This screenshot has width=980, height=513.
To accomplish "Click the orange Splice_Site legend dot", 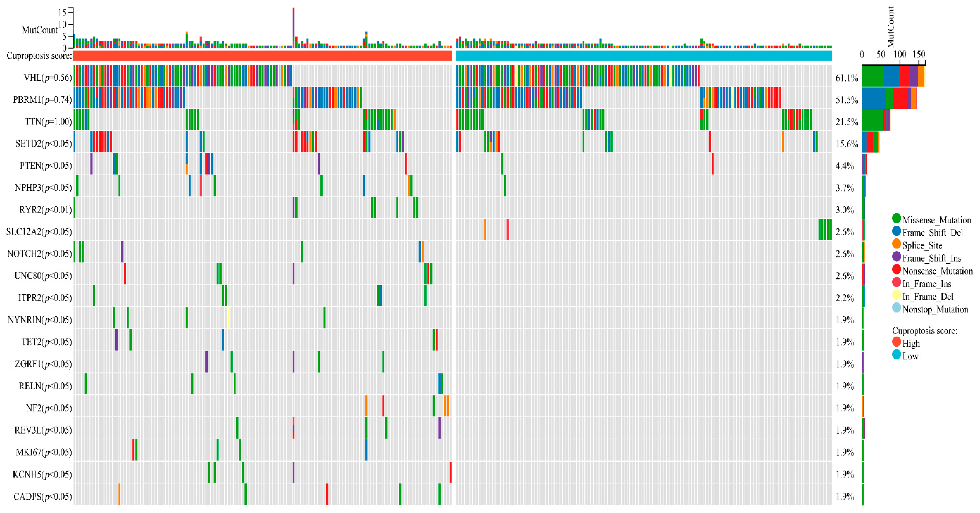I will coord(896,244).
